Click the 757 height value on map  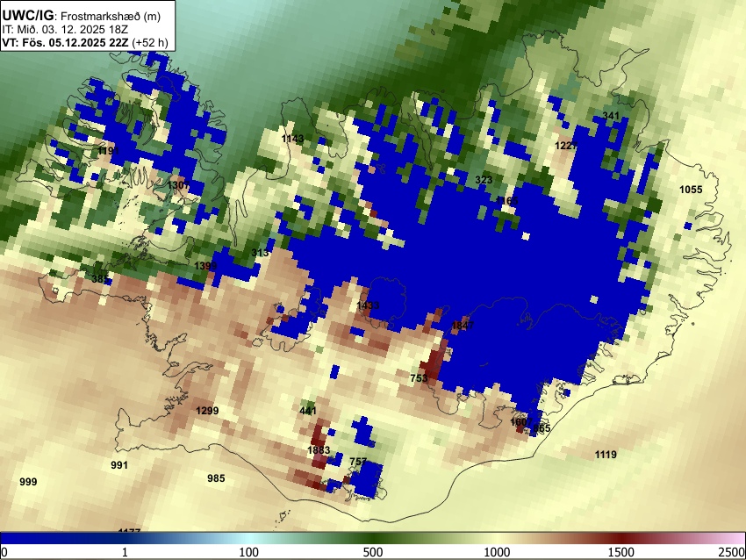[x=358, y=462]
